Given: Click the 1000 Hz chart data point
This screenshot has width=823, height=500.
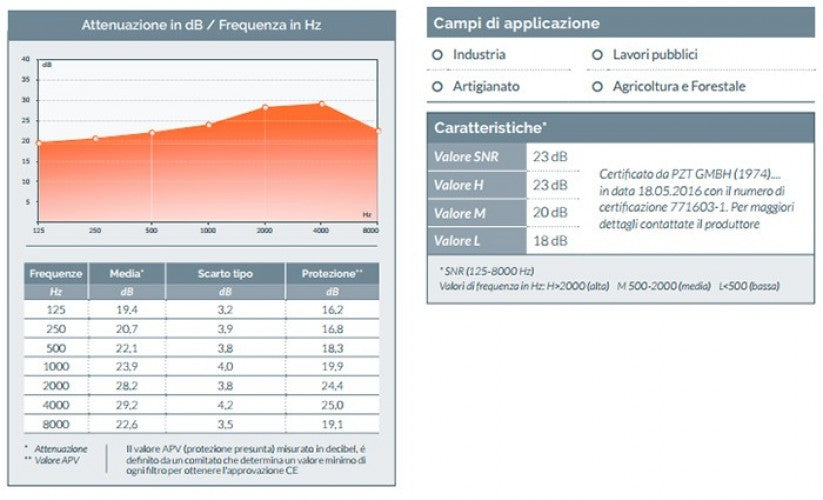Looking at the screenshot, I should [209, 125].
